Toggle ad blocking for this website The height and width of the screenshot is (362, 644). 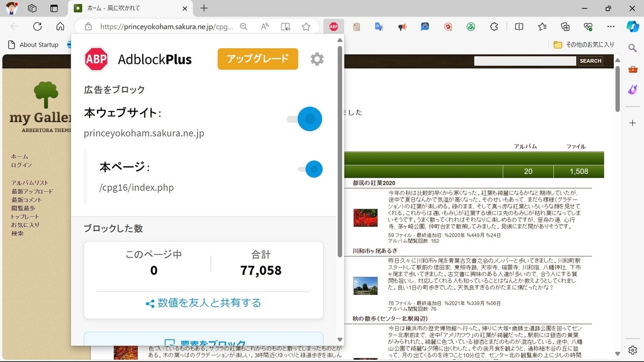click(x=304, y=119)
